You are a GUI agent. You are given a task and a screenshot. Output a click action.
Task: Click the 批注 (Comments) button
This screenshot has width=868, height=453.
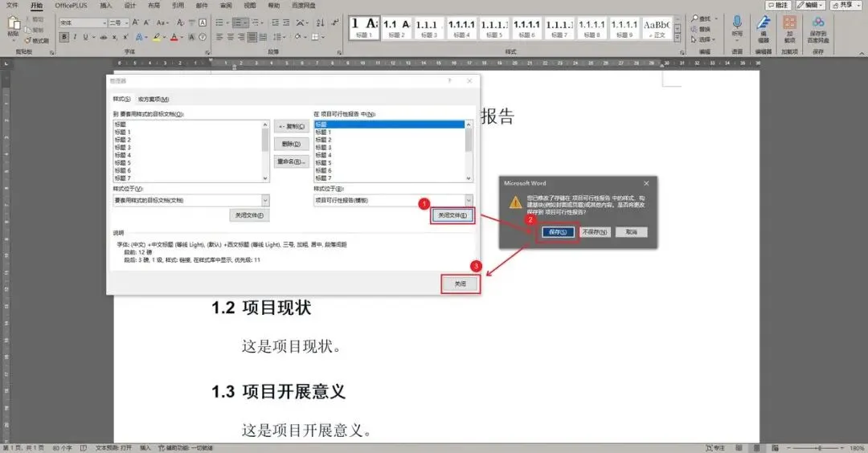[778, 5]
